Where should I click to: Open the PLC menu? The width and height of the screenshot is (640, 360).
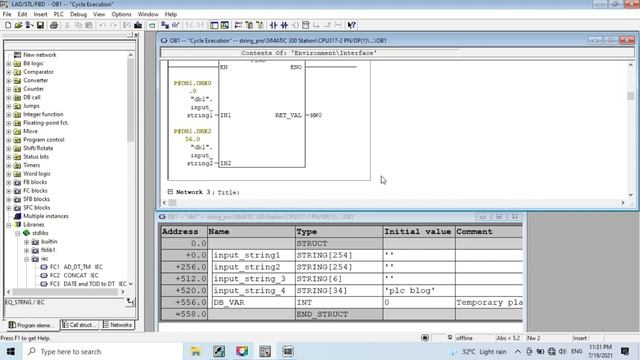58,14
